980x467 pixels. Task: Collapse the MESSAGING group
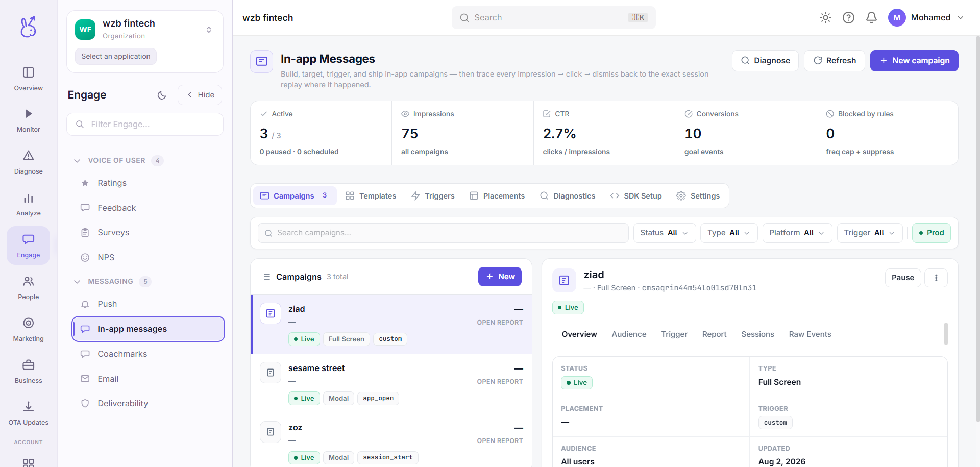(112, 281)
